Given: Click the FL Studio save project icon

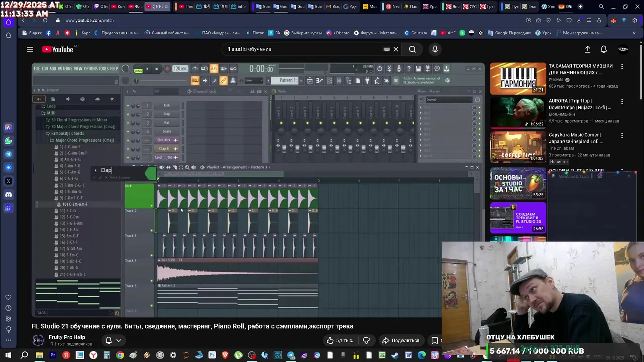Looking at the screenshot, I should pyautogui.click(x=418, y=68).
